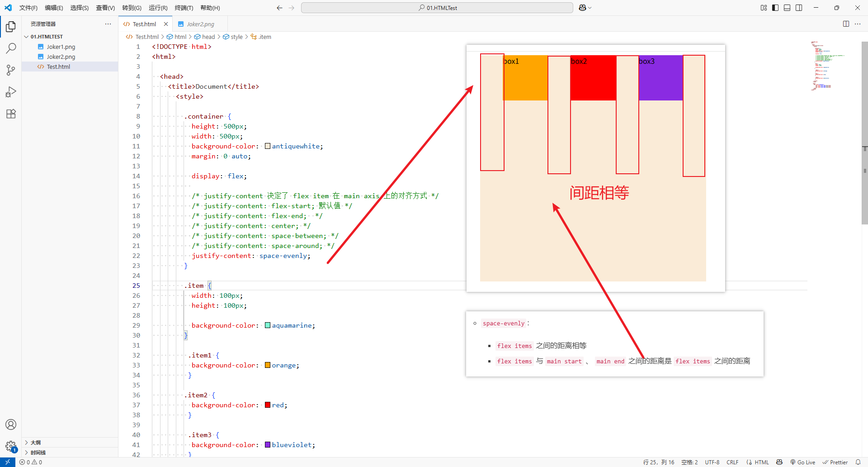Open the Copilot chat icon in title bar

(582, 8)
